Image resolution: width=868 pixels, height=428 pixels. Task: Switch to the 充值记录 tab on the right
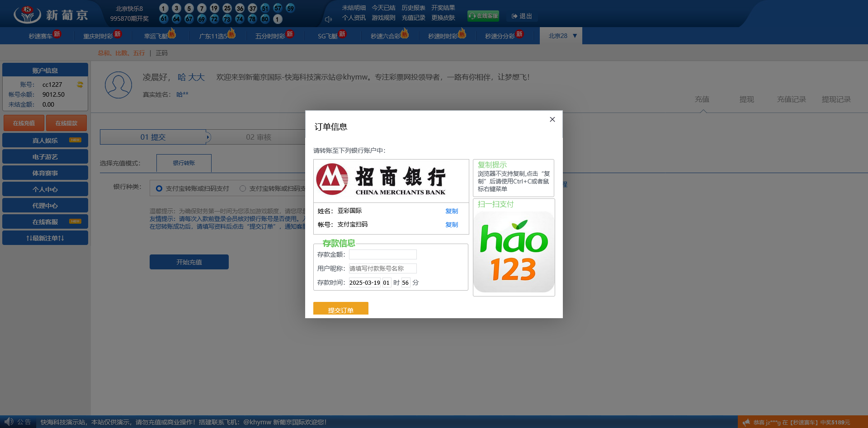point(792,99)
